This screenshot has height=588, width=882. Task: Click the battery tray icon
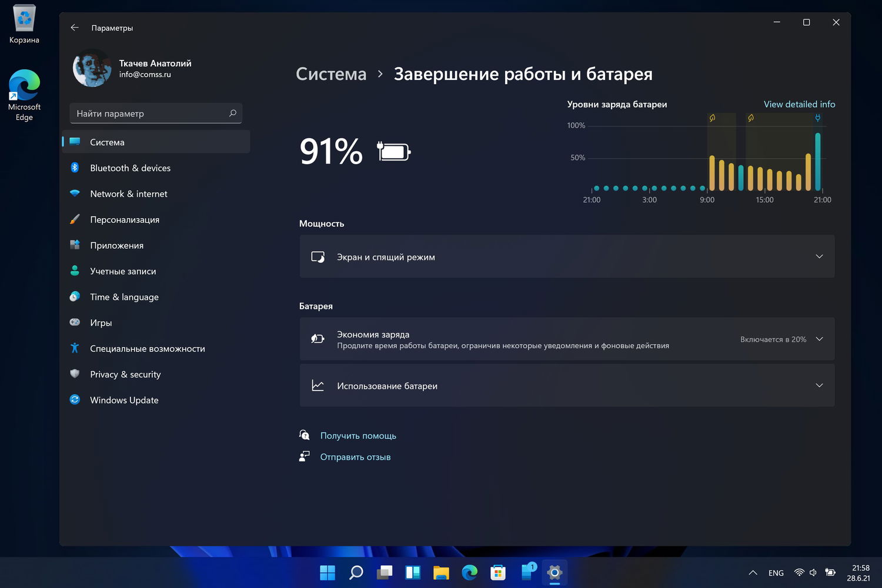pos(830,572)
